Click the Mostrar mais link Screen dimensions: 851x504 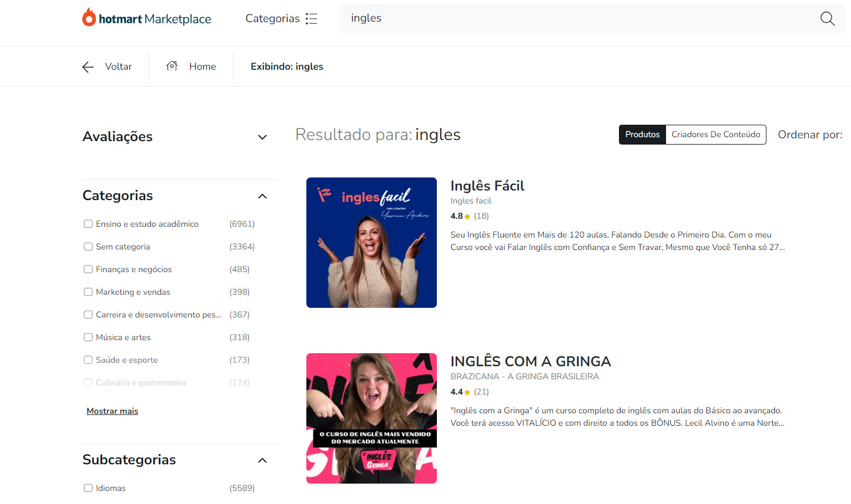tap(112, 411)
